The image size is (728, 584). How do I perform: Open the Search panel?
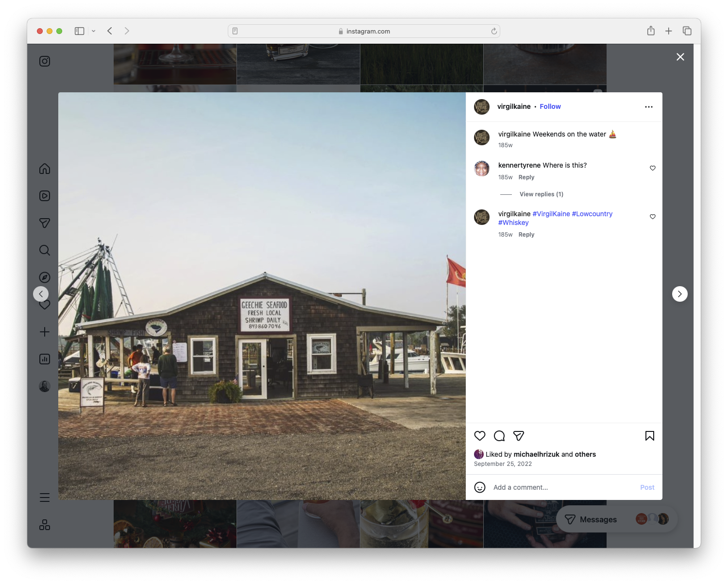point(44,250)
